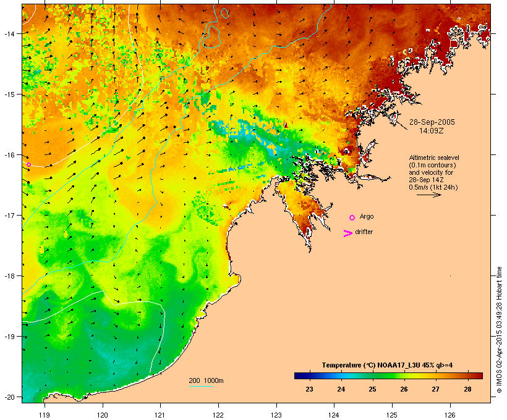
Task: Click the cyan 200 1000m contour legend line
Action: coord(201,386)
